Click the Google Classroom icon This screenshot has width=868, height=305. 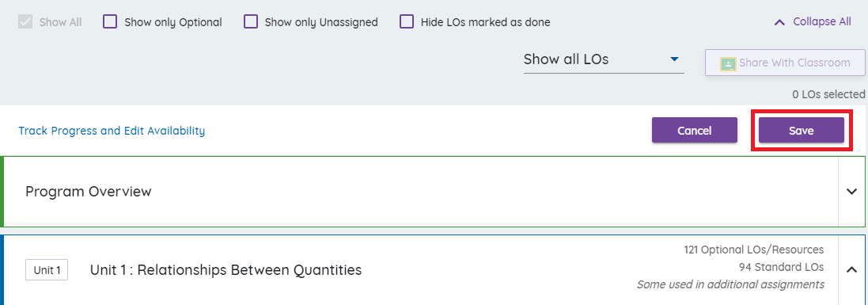pos(727,63)
